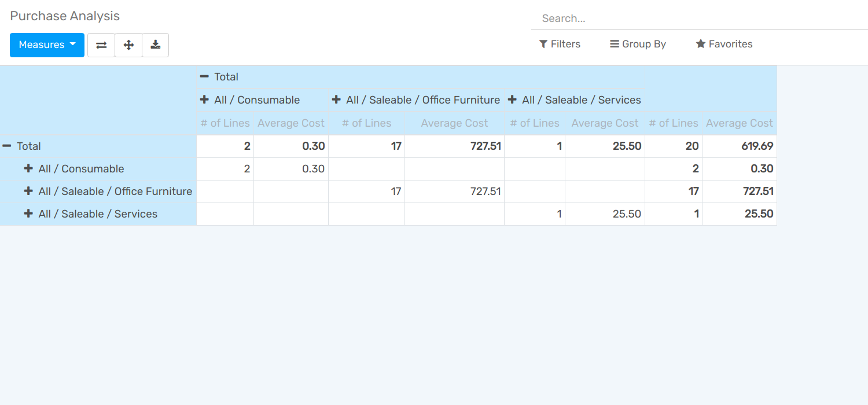Viewport: 868px width, 405px height.
Task: Open the Measures dropdown
Action: pos(47,45)
